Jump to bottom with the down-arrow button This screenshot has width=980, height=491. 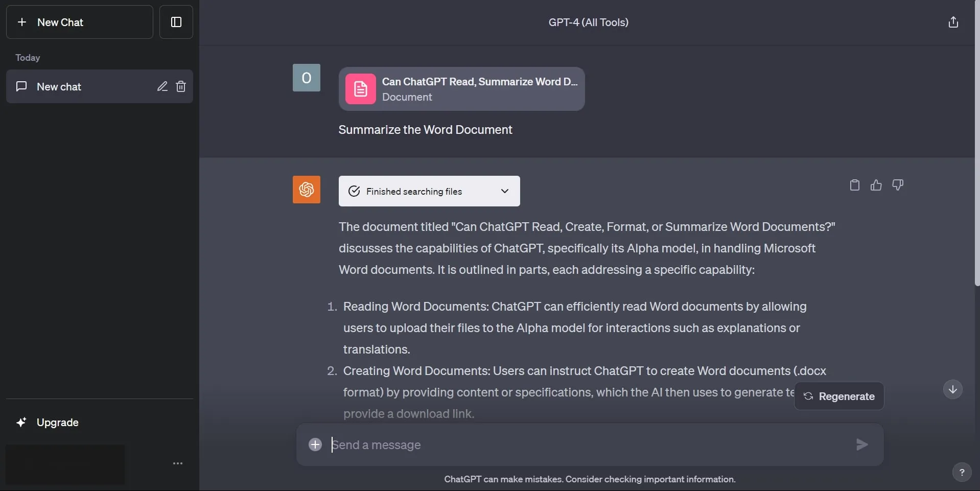point(953,389)
